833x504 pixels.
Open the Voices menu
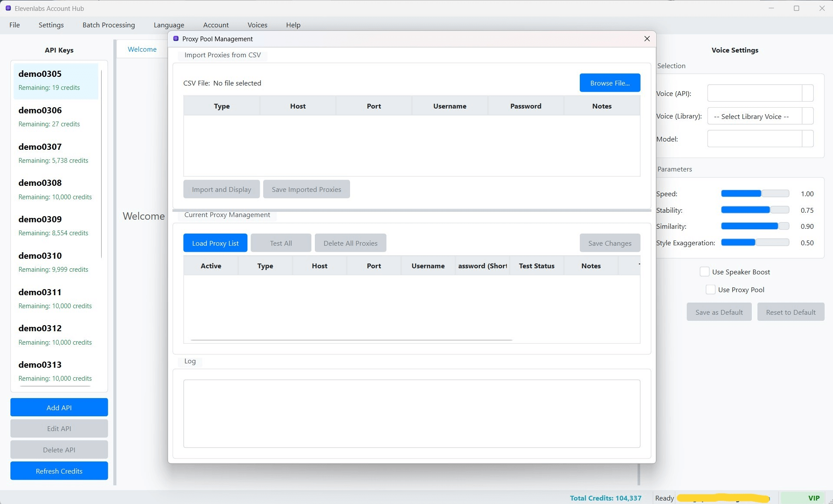coord(258,25)
